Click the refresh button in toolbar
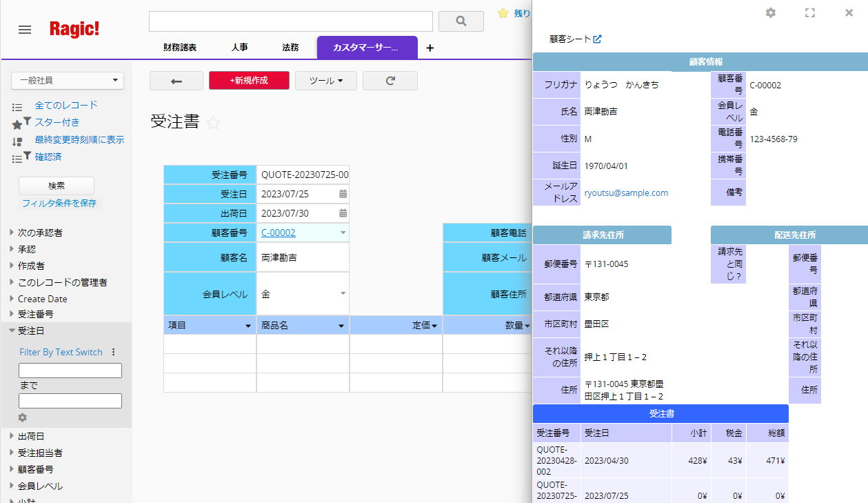 [x=390, y=81]
